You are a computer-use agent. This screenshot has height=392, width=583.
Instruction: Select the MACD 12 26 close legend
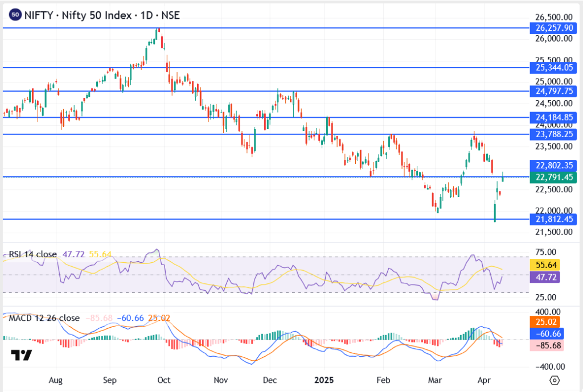tap(43, 317)
